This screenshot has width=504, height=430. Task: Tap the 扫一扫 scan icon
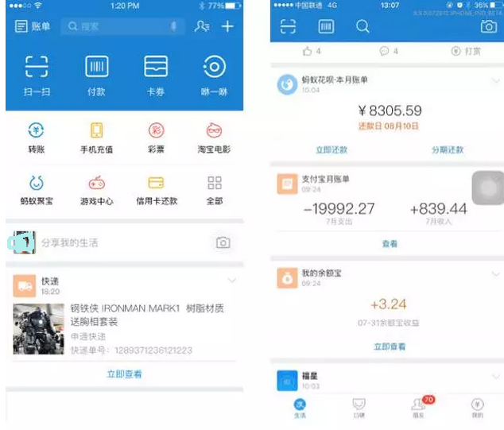coord(37,68)
